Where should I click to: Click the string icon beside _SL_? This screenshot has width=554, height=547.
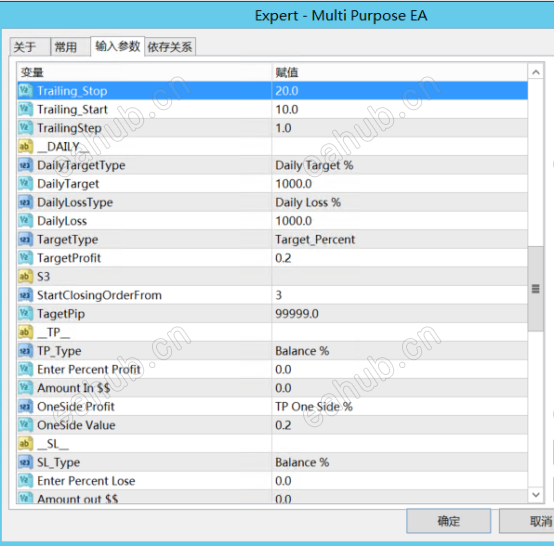(x=25, y=444)
